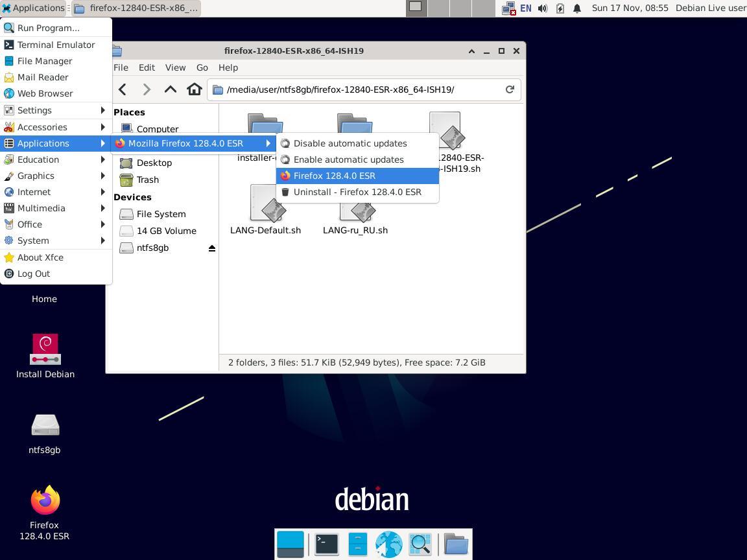Select the highlighted Applications category
747x560 pixels.
click(56, 143)
